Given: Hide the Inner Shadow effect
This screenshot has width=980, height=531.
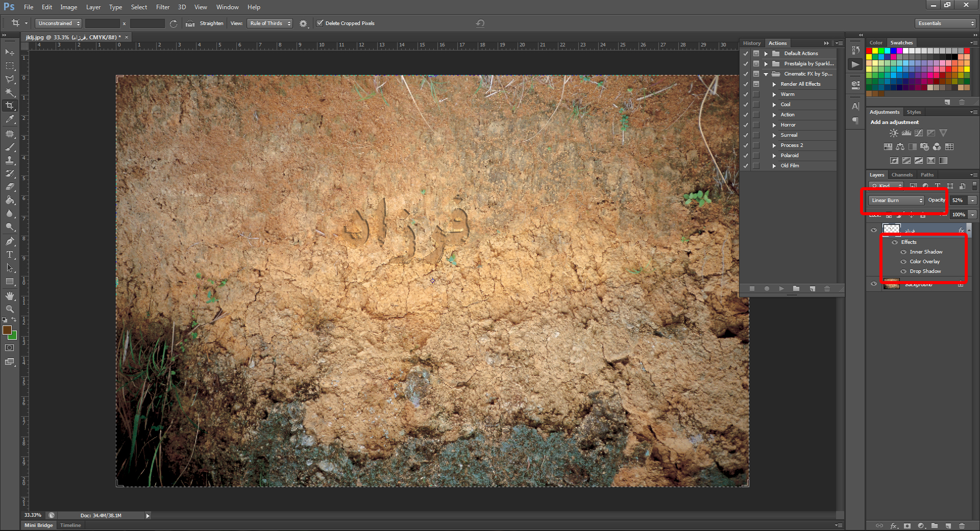Looking at the screenshot, I should pyautogui.click(x=903, y=252).
